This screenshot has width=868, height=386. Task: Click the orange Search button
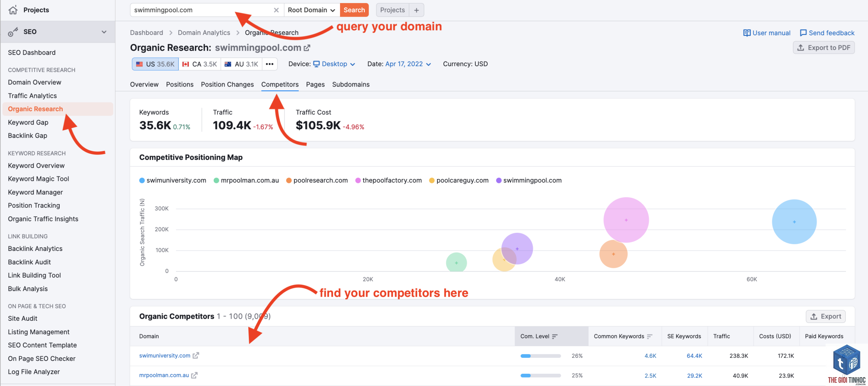[x=354, y=10]
